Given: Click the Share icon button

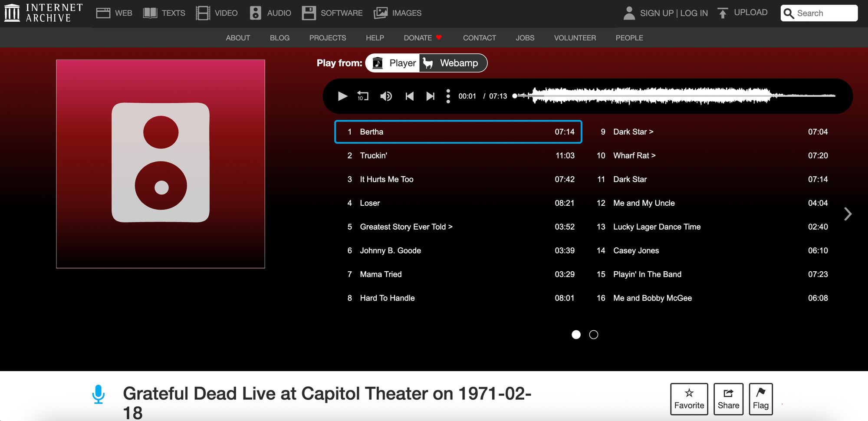Looking at the screenshot, I should (728, 399).
